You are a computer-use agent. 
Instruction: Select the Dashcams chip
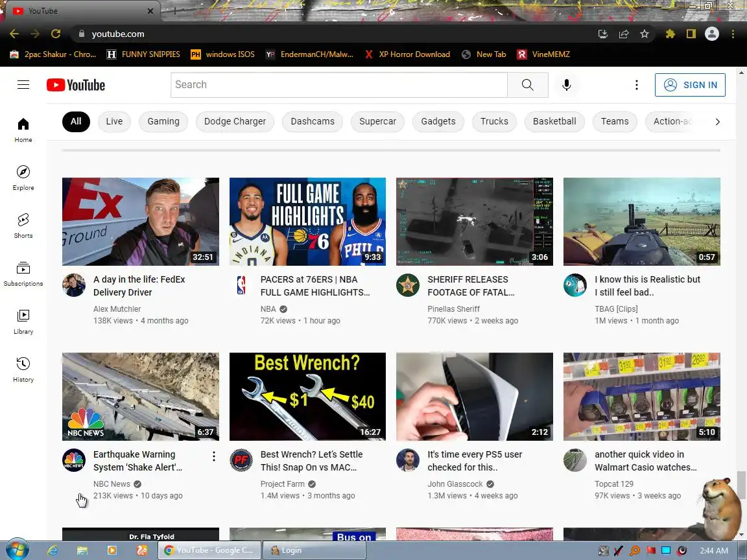click(313, 121)
